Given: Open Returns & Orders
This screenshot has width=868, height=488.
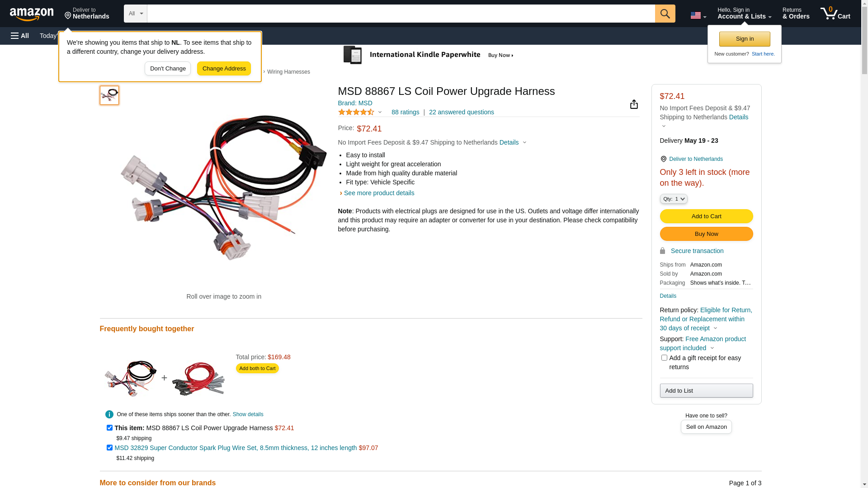Looking at the screenshot, I should [796, 14].
